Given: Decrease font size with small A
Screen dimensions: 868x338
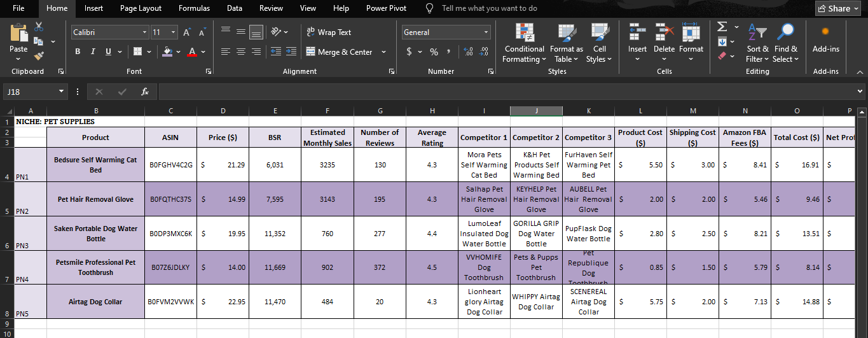Looking at the screenshot, I should [x=202, y=32].
